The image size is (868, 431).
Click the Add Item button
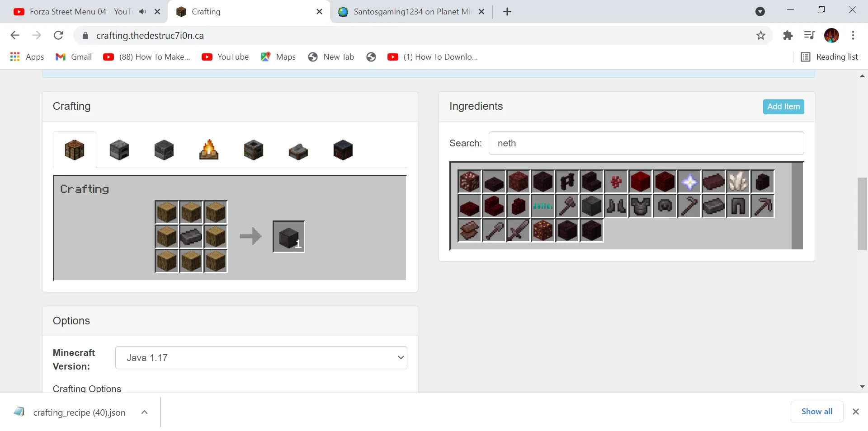click(x=783, y=107)
